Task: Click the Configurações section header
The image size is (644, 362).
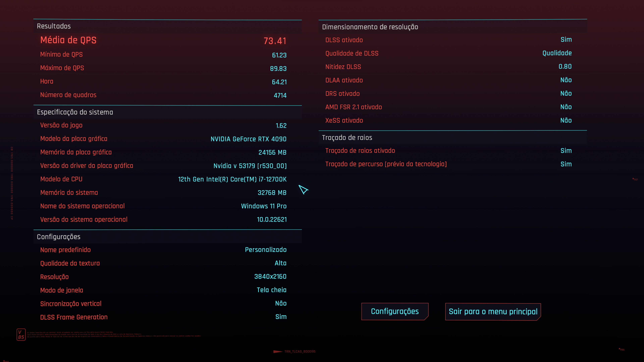Action: pyautogui.click(x=59, y=237)
